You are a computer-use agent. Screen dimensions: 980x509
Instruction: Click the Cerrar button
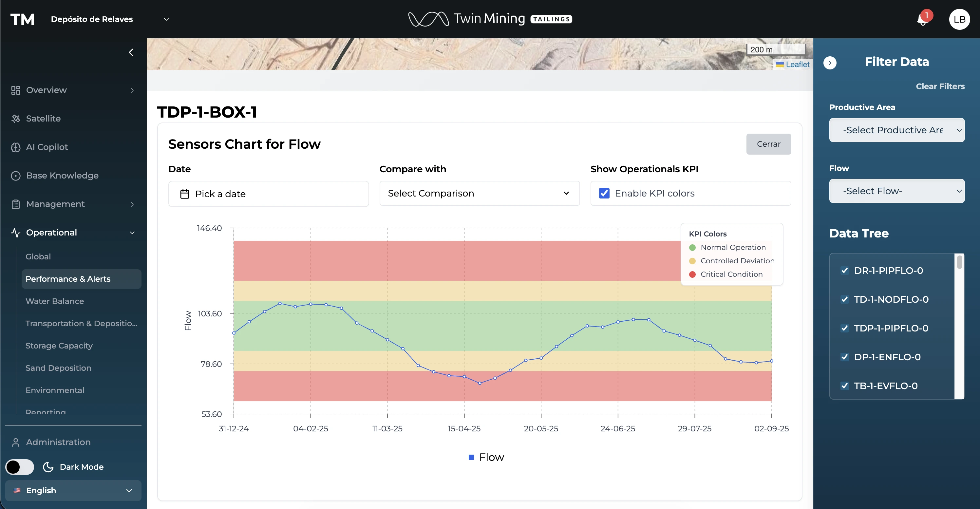coord(768,144)
